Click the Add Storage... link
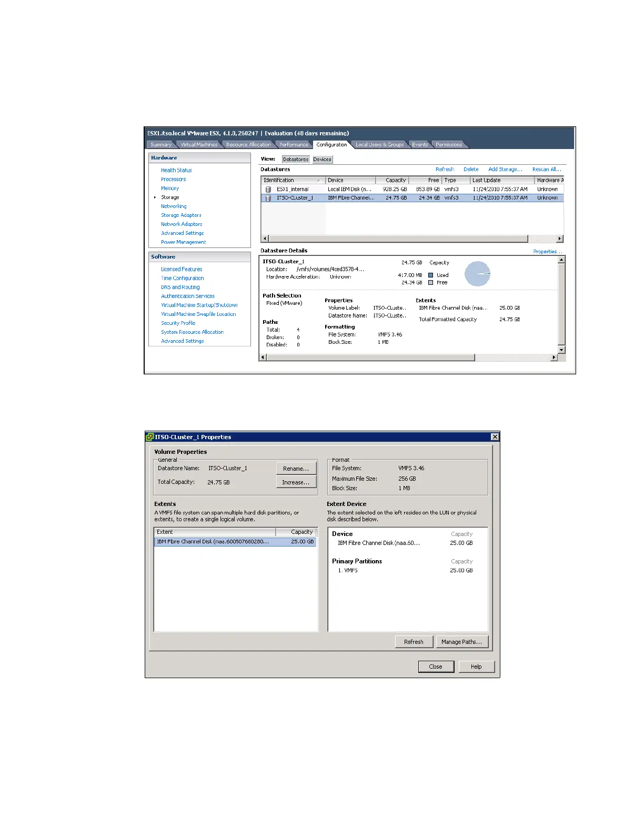Image resolution: width=644 pixels, height=834 pixels. [505, 169]
